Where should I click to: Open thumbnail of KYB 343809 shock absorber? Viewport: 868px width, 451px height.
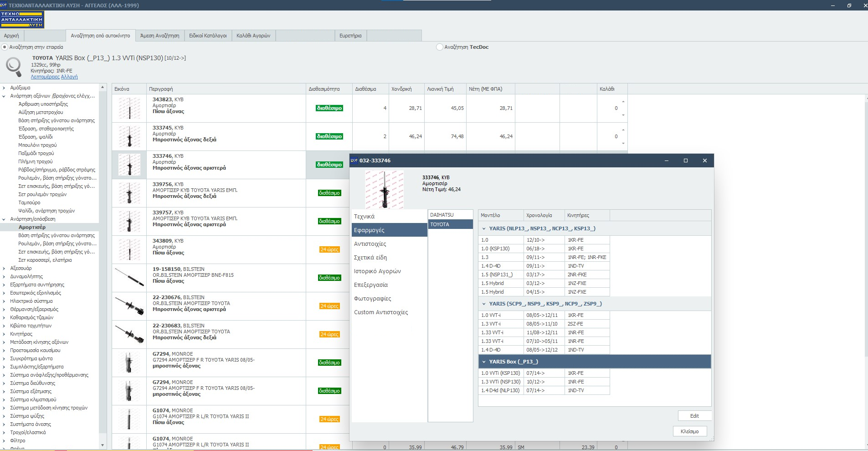[129, 250]
